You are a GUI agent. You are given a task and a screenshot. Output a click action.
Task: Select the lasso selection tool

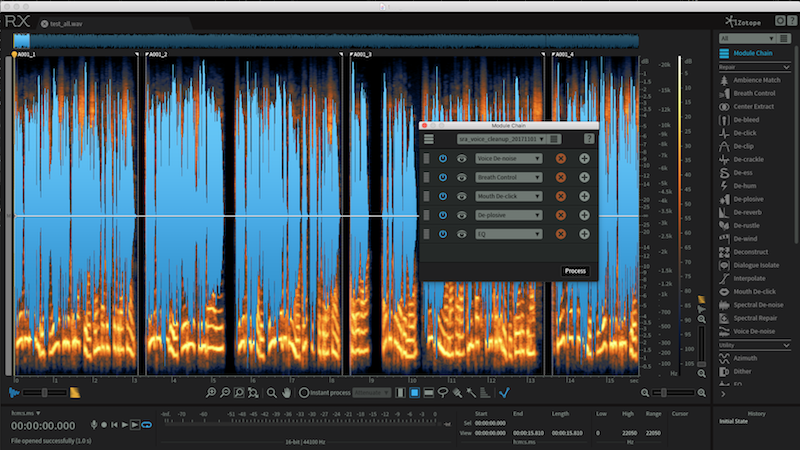[443, 393]
